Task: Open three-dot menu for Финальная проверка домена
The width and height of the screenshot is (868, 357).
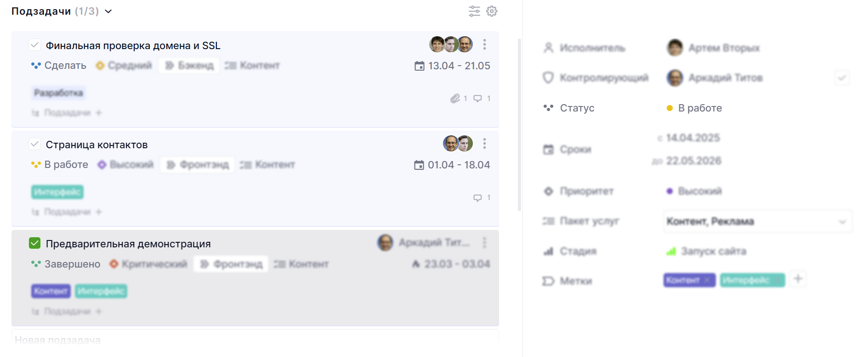Action: 484,45
